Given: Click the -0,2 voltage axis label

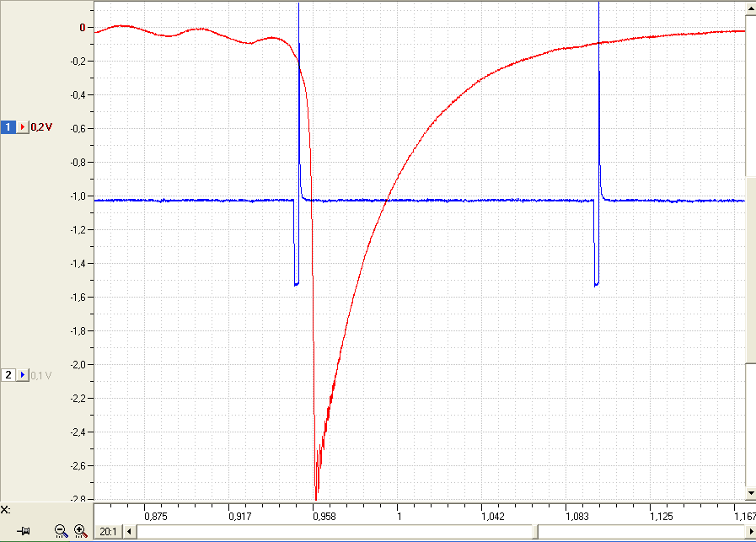Looking at the screenshot, I should click(x=78, y=62).
